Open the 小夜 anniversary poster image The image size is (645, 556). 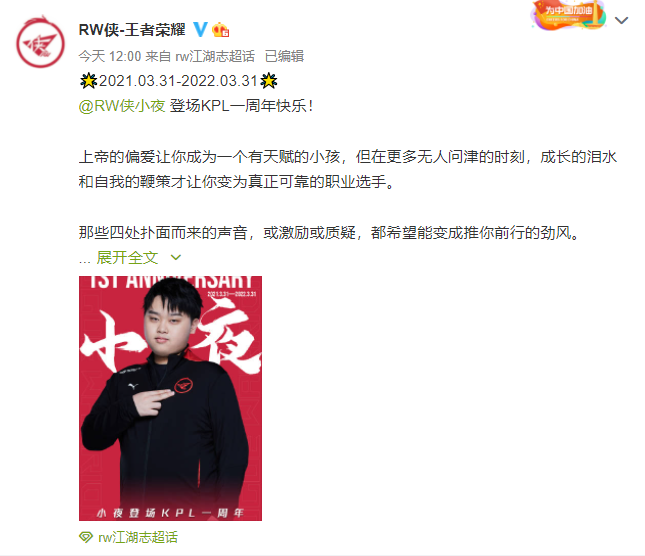point(170,398)
